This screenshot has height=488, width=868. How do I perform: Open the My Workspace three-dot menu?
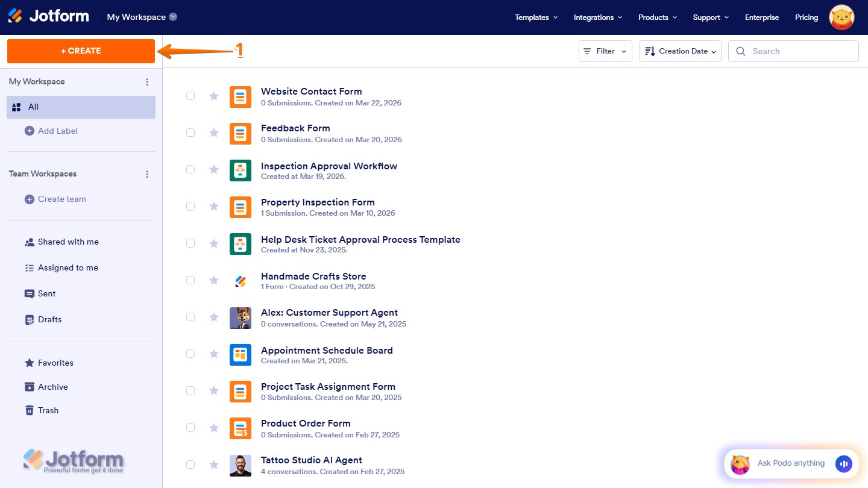coord(147,81)
